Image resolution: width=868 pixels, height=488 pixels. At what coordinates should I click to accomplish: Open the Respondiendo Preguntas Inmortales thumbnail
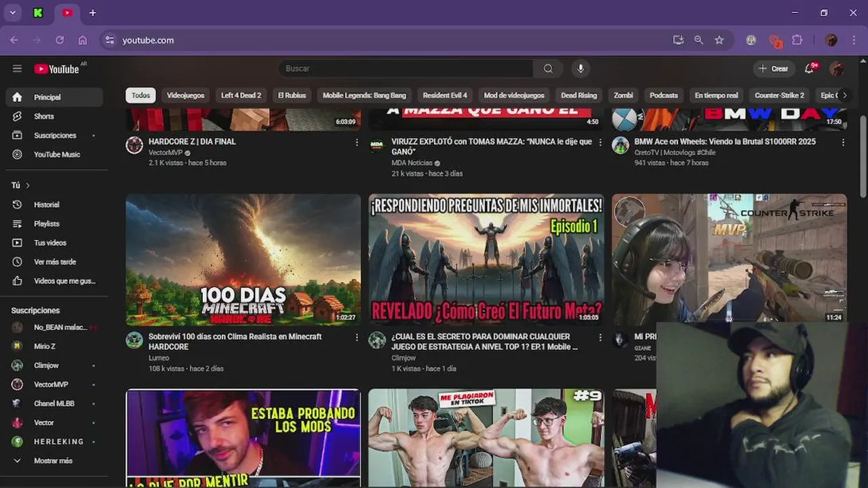pyautogui.click(x=486, y=260)
